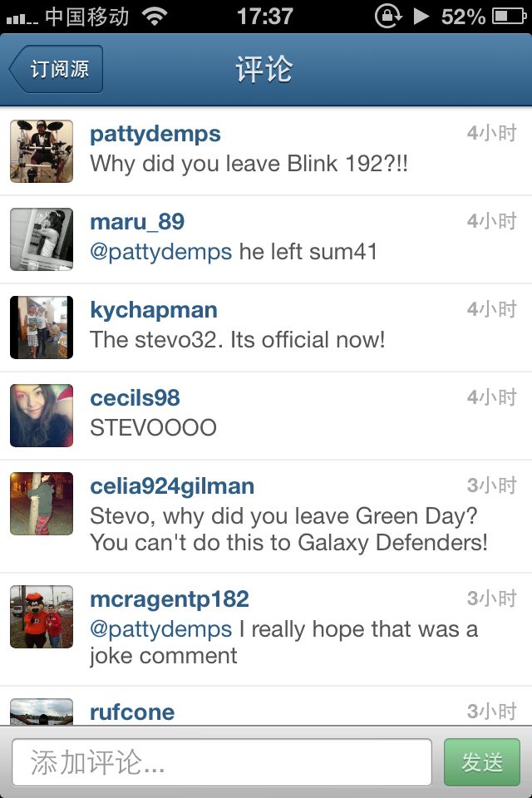The image size is (532, 798).
Task: Tap @pattydemps mention in maru_89 comment
Action: [x=161, y=253]
